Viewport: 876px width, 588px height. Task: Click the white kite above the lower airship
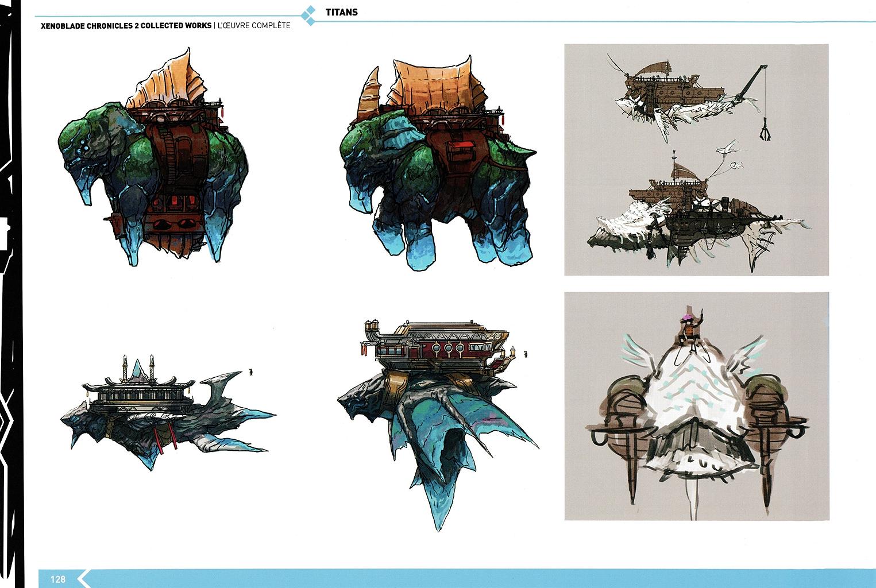tap(728, 149)
